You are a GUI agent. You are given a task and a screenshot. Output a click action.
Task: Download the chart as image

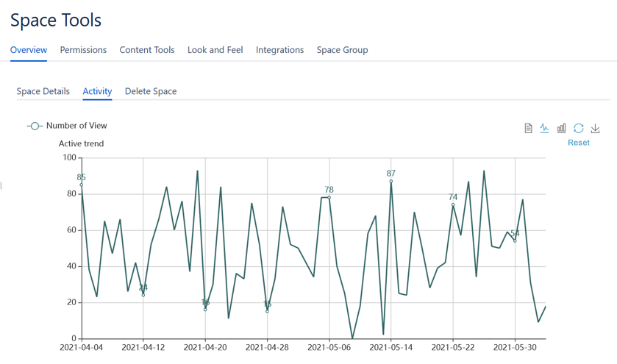point(596,128)
